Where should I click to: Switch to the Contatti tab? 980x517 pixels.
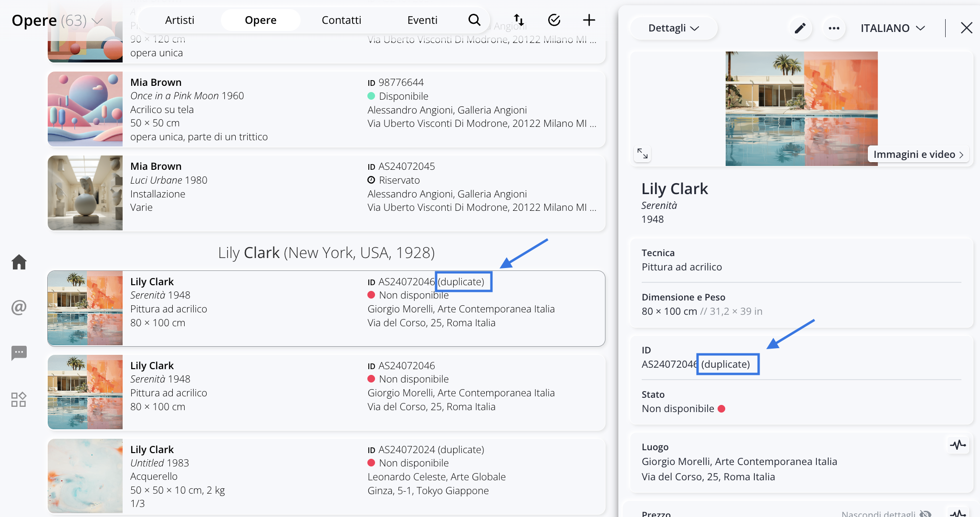(x=341, y=20)
